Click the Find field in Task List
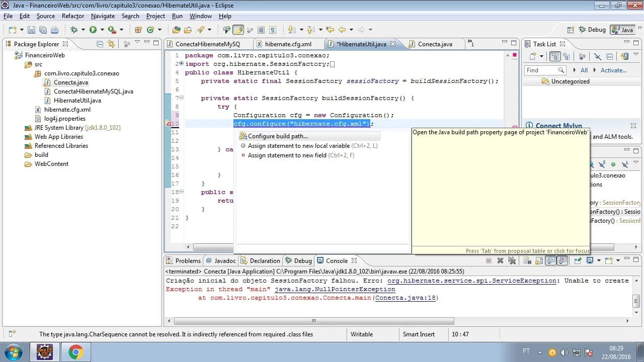This screenshot has height=362, width=644. pos(541,70)
